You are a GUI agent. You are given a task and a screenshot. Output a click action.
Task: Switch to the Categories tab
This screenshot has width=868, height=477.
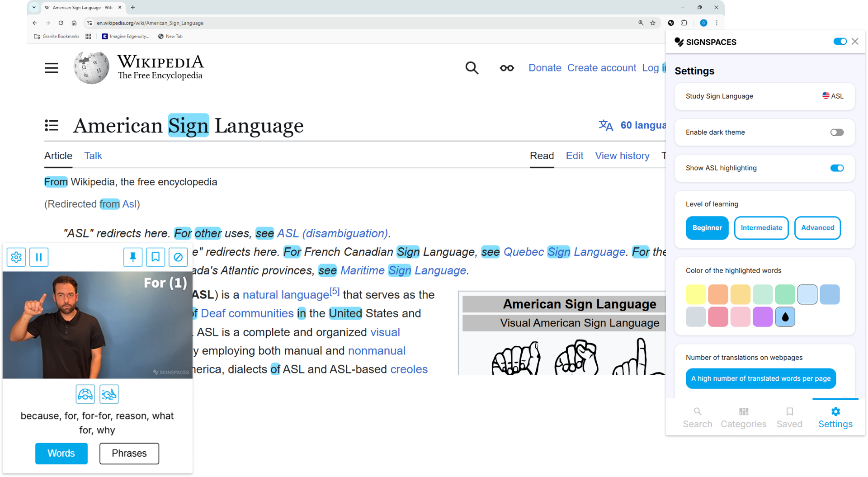(x=743, y=417)
